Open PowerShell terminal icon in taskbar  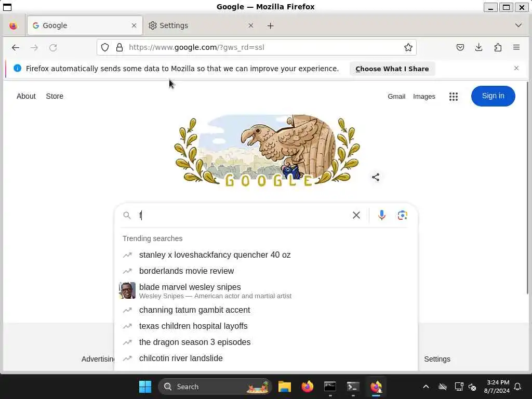tap(353, 387)
